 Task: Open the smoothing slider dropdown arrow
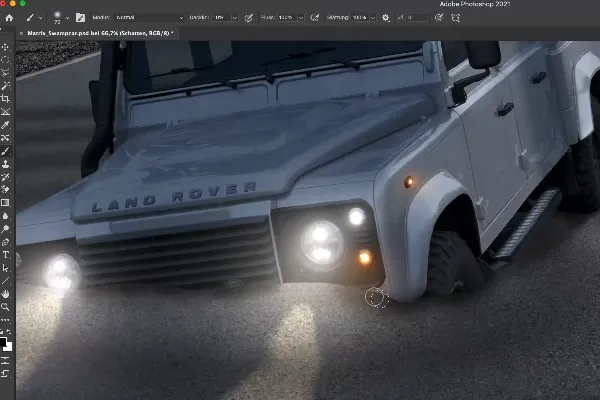[373, 18]
